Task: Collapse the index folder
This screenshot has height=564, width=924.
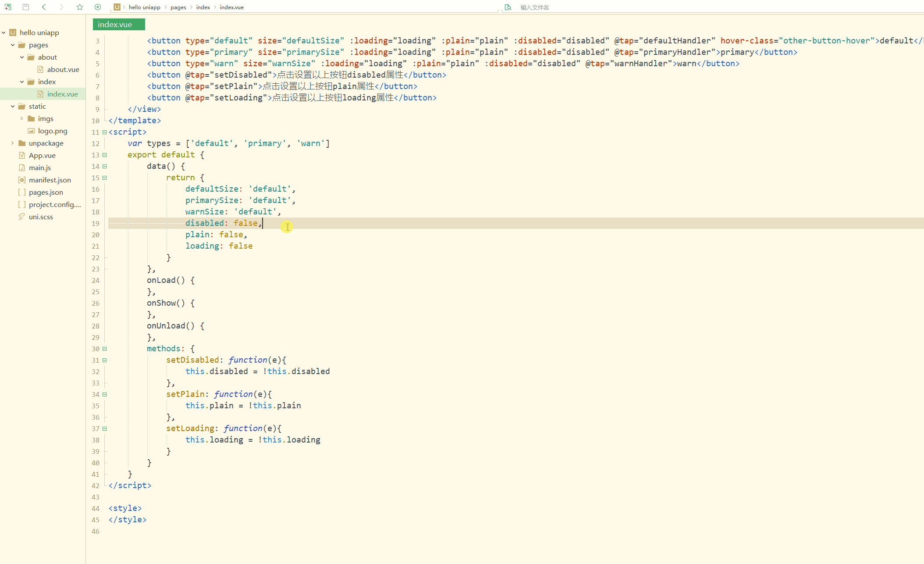Action: [x=22, y=82]
